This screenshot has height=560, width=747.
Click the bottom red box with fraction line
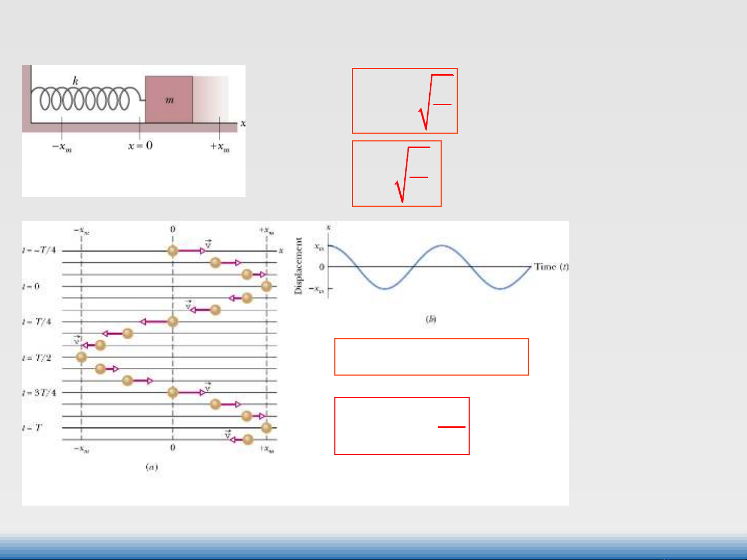402,426
